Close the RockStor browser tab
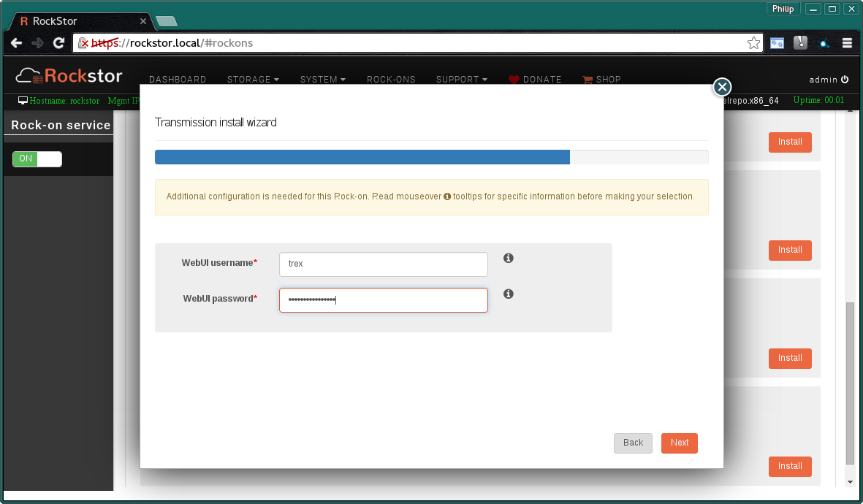The width and height of the screenshot is (863, 504). click(x=143, y=21)
